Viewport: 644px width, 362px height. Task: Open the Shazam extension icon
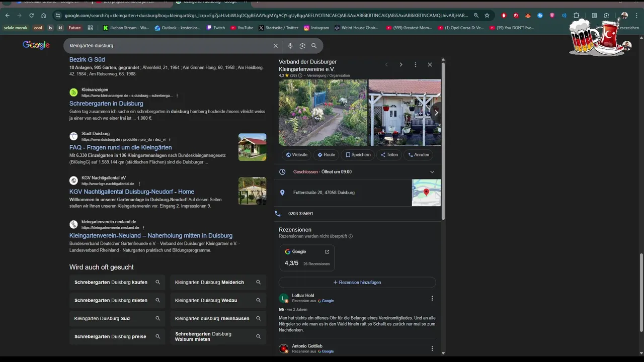540,16
